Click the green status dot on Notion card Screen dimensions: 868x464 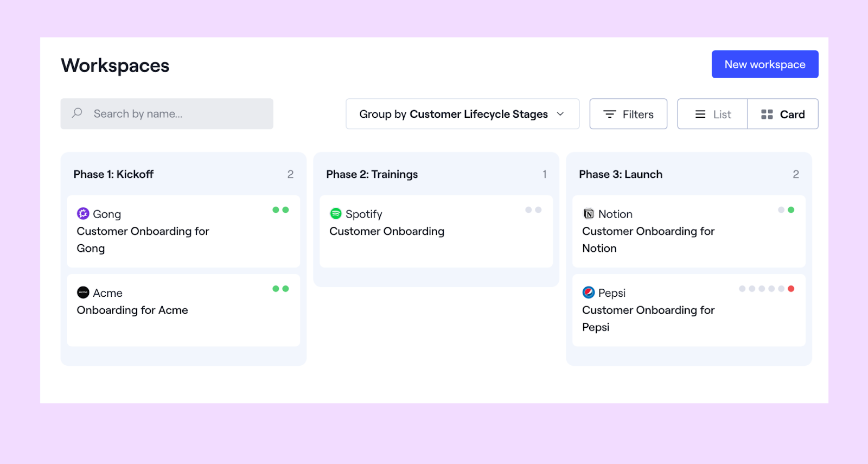pos(791,210)
